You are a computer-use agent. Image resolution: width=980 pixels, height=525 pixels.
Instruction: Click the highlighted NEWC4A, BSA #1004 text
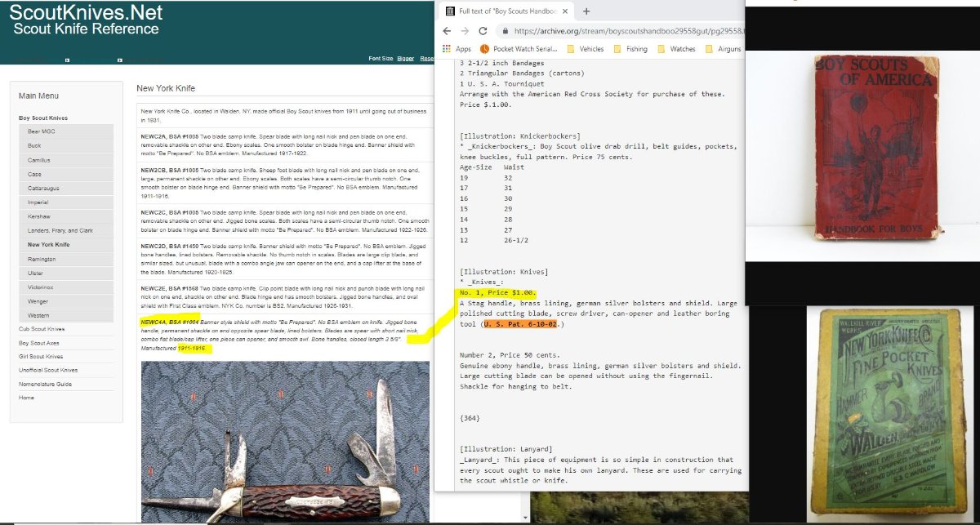171,323
